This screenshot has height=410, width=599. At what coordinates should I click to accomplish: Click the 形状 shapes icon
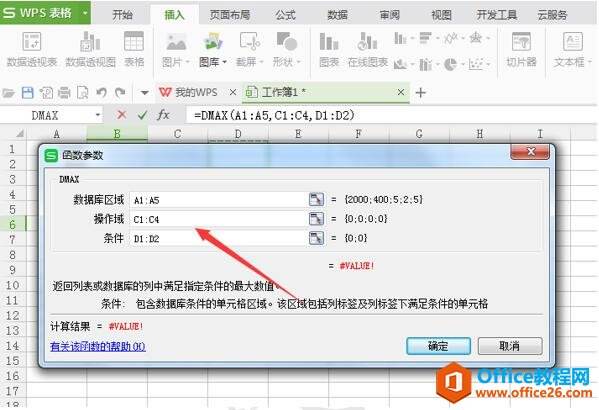point(287,42)
